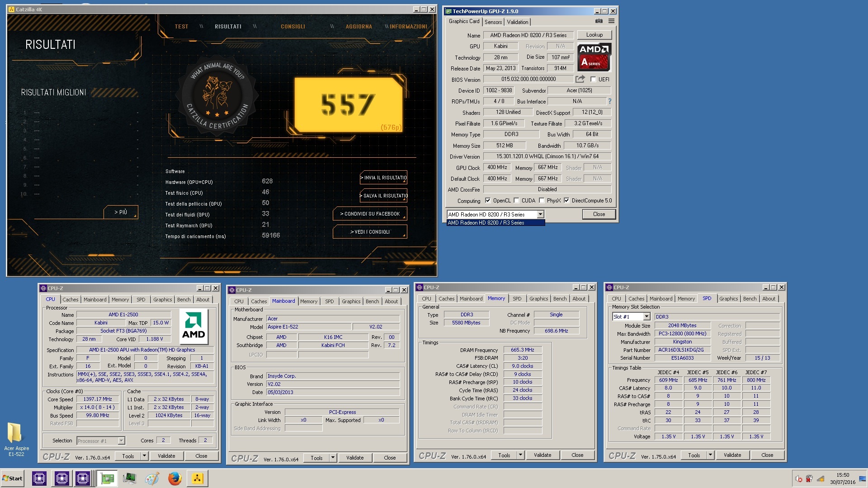Open the Processor #1 selection dropdown
This screenshot has height=488, width=868.
pyautogui.click(x=121, y=441)
